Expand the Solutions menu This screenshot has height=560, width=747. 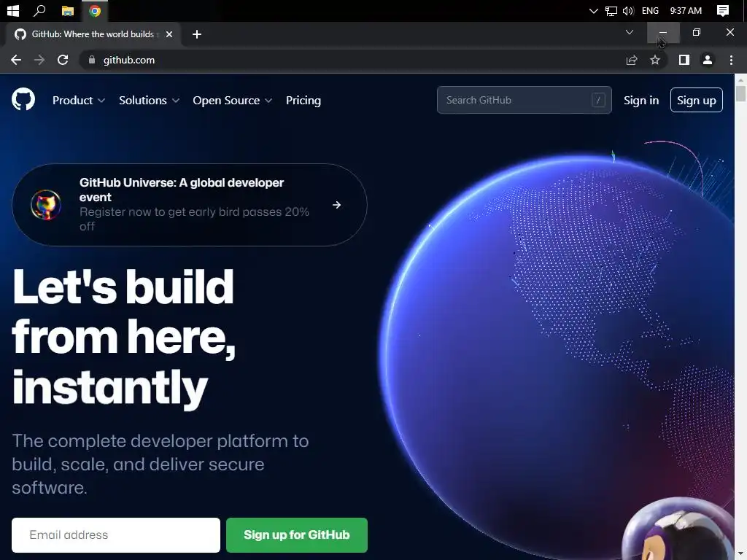coord(149,101)
